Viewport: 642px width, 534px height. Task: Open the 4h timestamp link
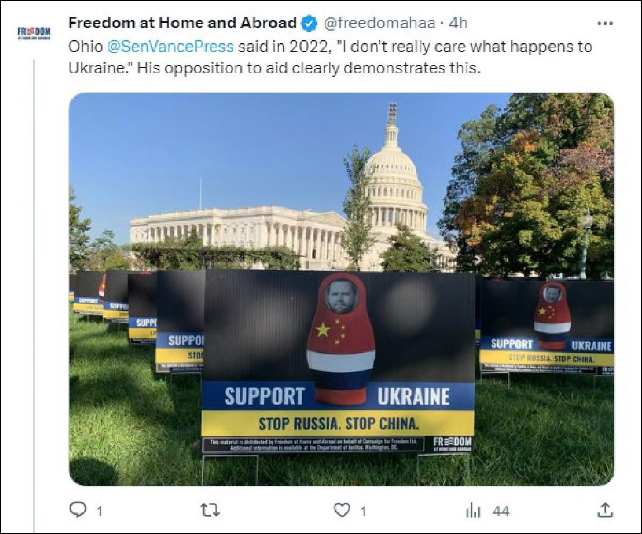point(458,23)
